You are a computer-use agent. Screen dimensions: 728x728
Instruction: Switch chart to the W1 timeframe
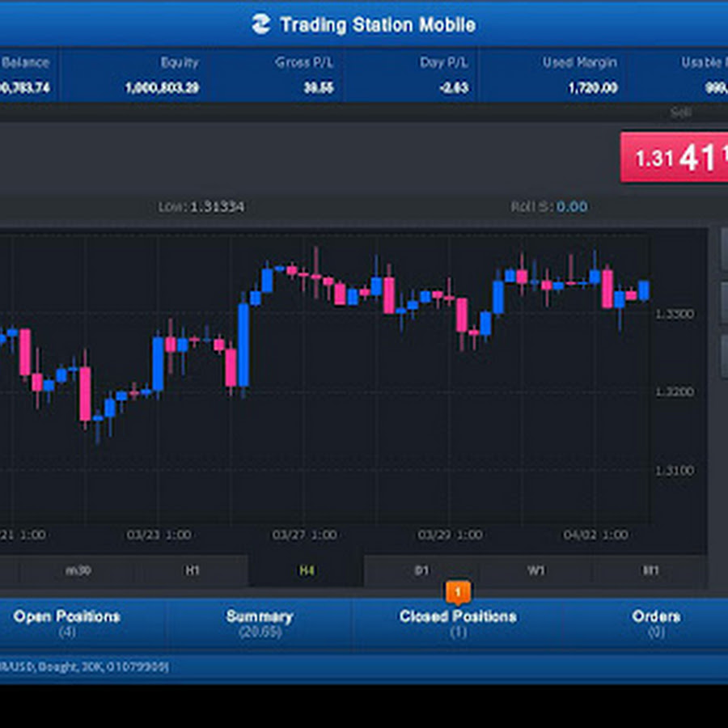tap(535, 570)
